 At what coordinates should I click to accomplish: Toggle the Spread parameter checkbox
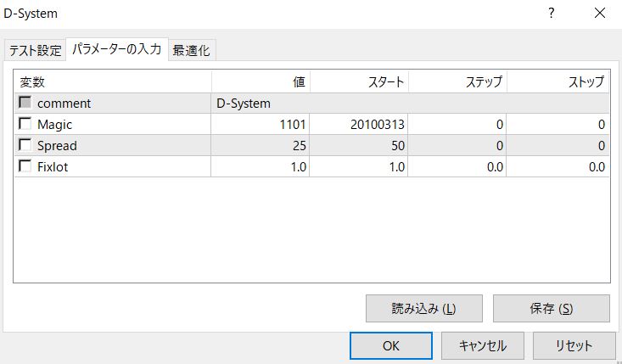pyautogui.click(x=25, y=145)
